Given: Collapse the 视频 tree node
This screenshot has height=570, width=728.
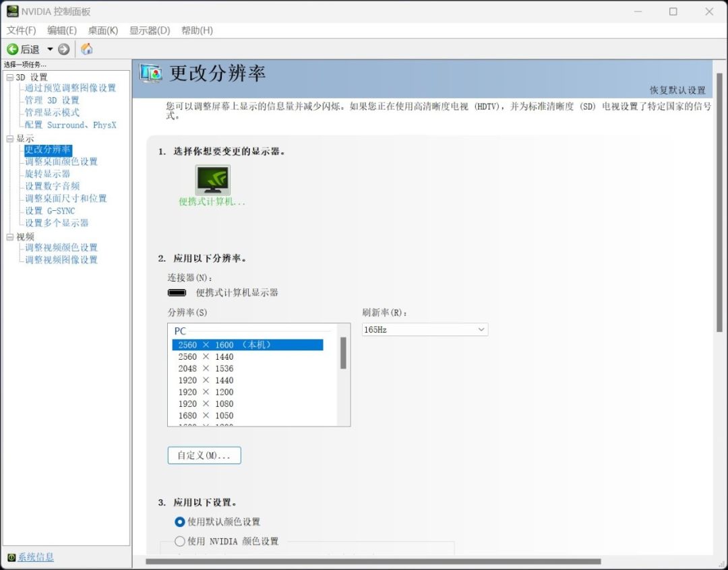Looking at the screenshot, I should [x=9, y=237].
